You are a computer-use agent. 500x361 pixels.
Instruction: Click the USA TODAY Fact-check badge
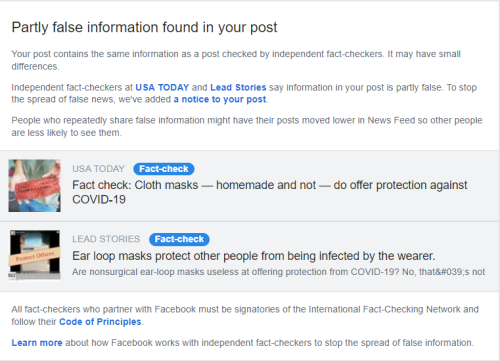(164, 169)
